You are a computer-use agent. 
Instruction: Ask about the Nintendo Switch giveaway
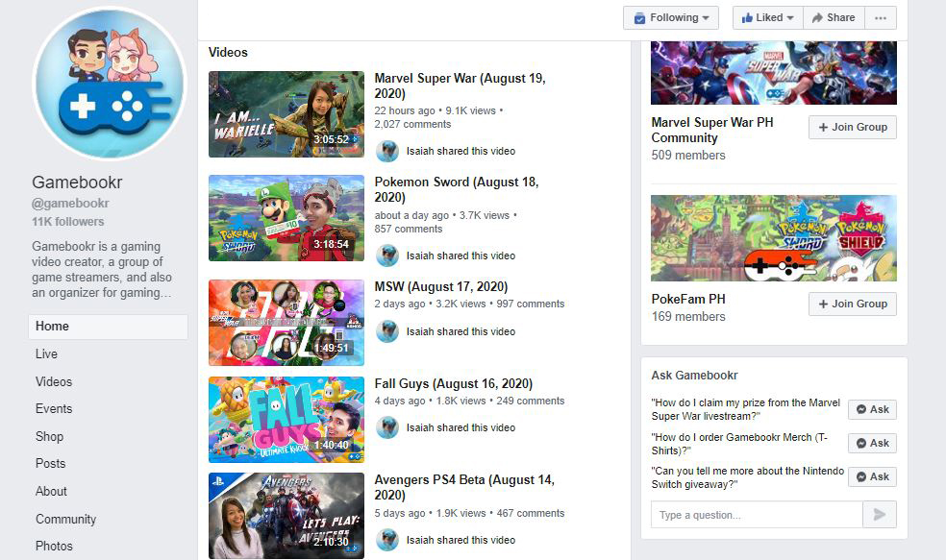pyautogui.click(x=872, y=476)
